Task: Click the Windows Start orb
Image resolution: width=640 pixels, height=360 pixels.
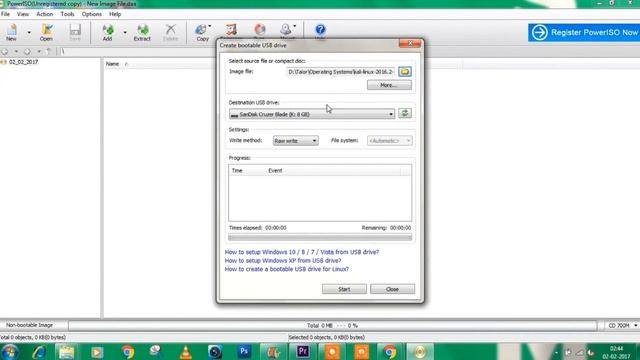Action: pyautogui.click(x=9, y=352)
